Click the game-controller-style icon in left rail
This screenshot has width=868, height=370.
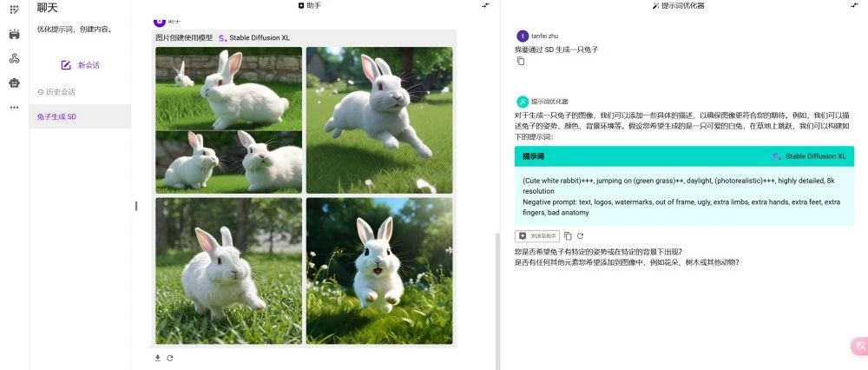coord(15,35)
